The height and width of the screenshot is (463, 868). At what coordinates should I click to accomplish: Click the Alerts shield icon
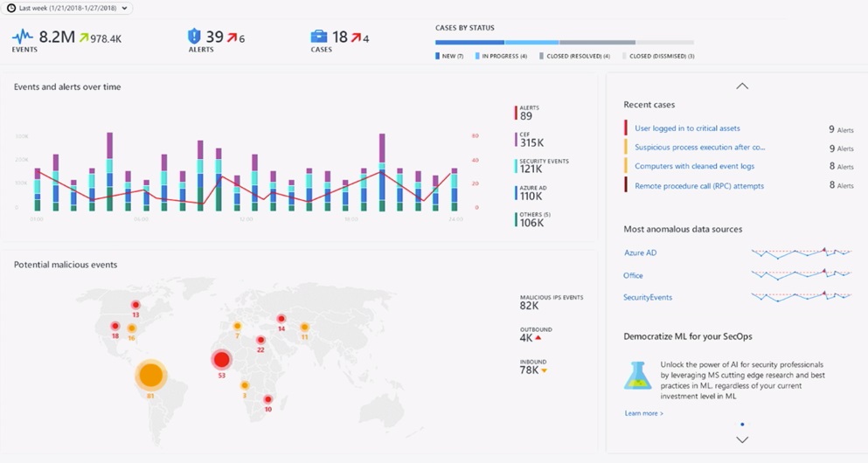pos(194,37)
